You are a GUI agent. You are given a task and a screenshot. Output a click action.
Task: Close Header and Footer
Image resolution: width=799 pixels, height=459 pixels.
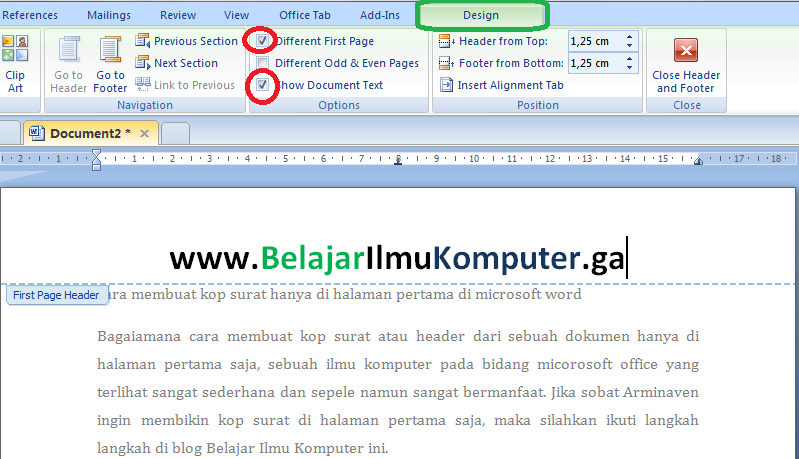click(686, 65)
